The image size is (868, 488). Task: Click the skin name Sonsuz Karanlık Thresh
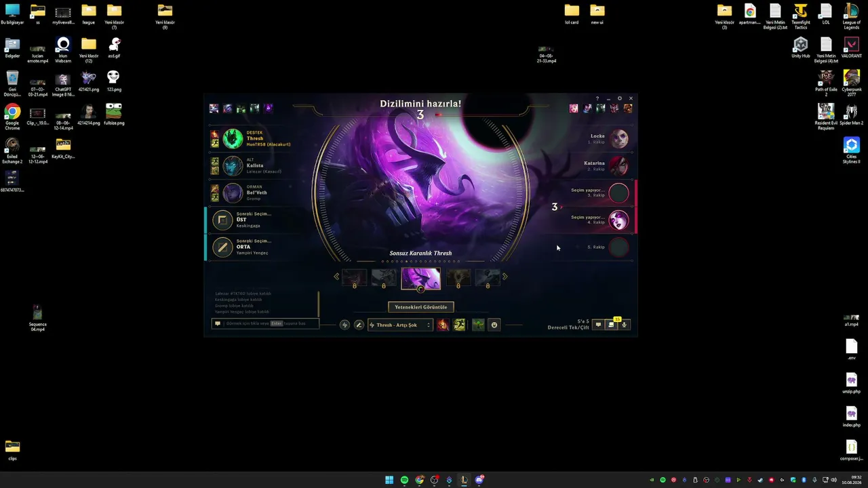tap(420, 253)
